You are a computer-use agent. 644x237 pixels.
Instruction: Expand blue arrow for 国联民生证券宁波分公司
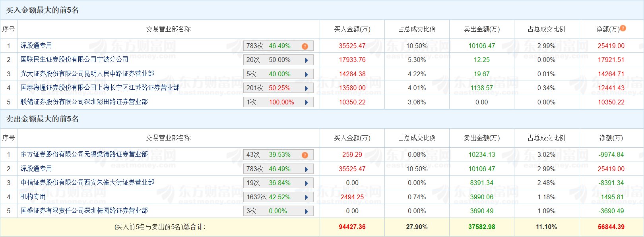click(x=306, y=60)
